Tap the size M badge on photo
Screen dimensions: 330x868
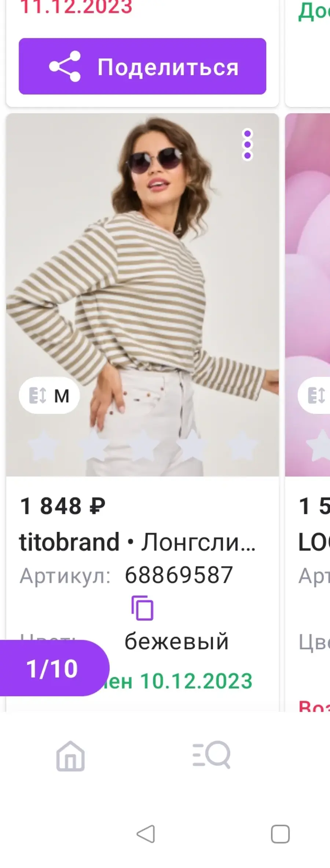(x=49, y=396)
